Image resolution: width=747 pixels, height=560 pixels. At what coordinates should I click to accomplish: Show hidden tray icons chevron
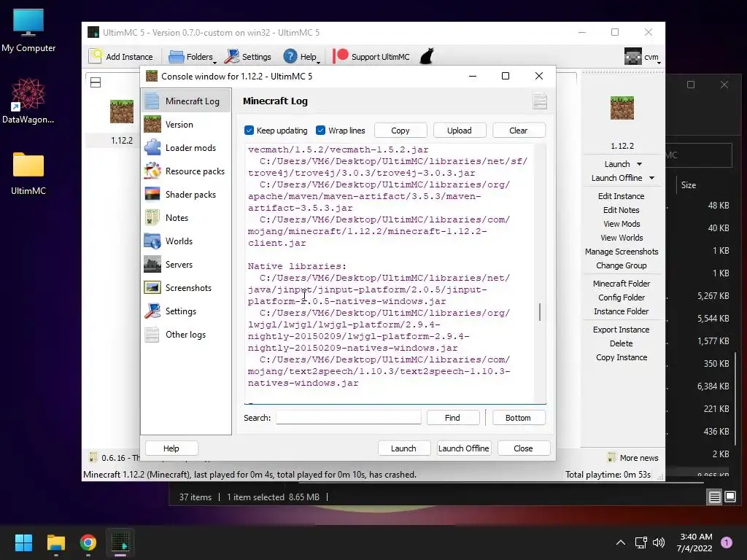click(621, 542)
